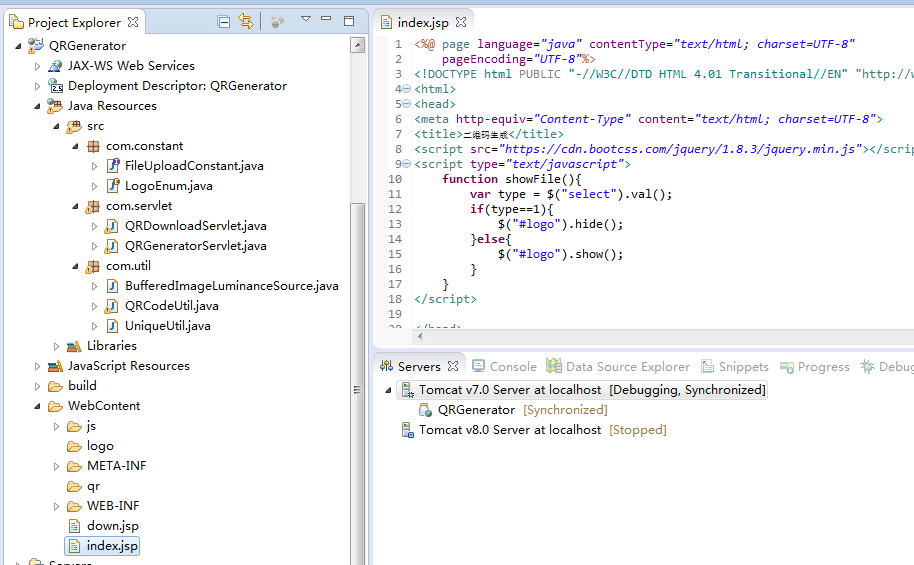The height and width of the screenshot is (565, 914).
Task: Select the QRGenerator project root node
Action: tap(87, 46)
